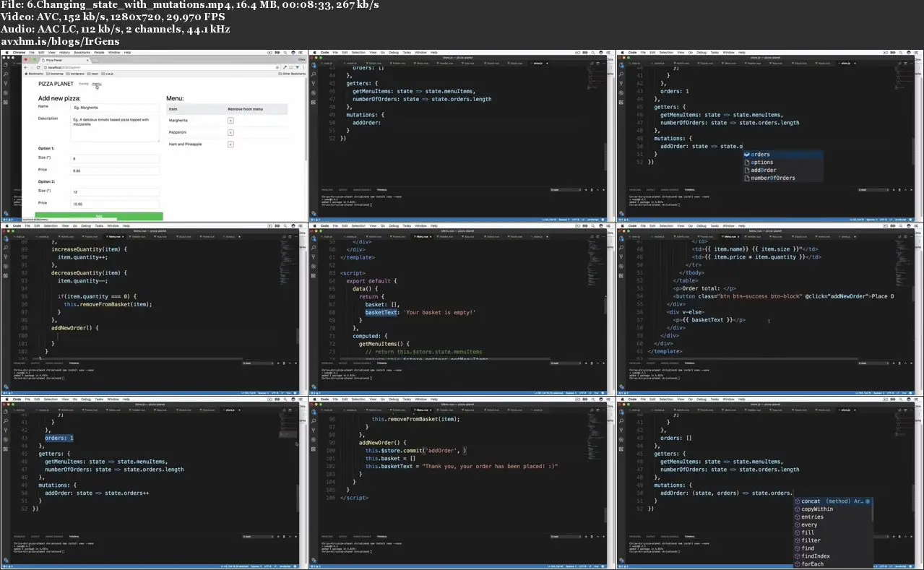Choose 'forEach' in the array method suggestions
This screenshot has height=570, width=924.
(x=832, y=564)
